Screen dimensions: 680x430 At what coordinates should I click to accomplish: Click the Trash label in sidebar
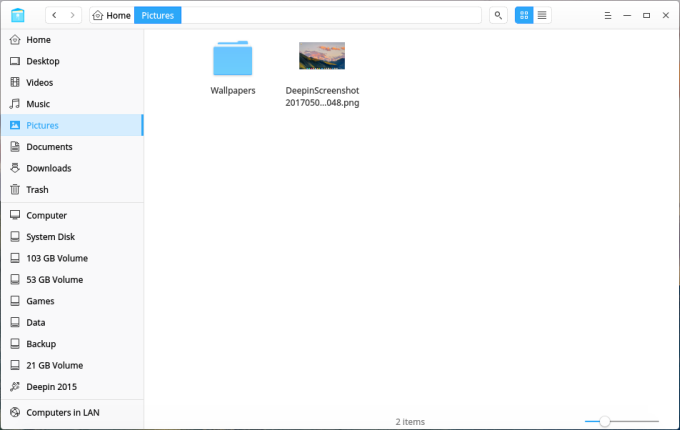click(37, 190)
